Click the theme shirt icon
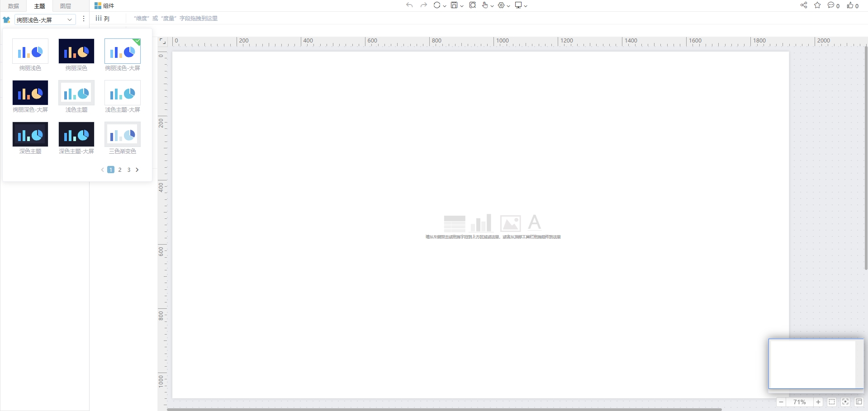The width and height of the screenshot is (868, 411). (7, 19)
